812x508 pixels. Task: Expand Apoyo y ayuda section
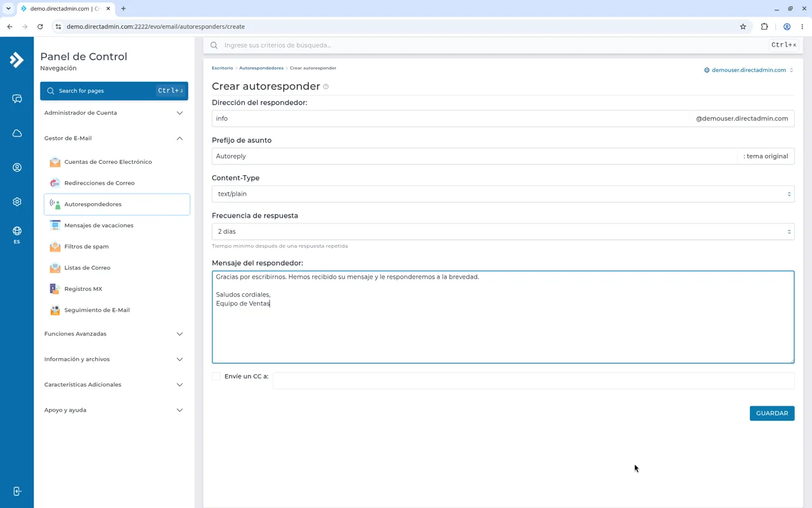coord(114,410)
